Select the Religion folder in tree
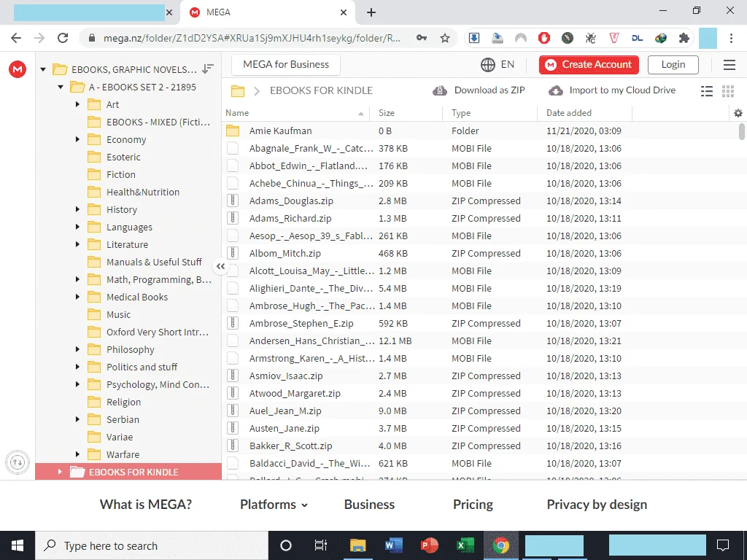The width and height of the screenshot is (747, 560). [124, 402]
